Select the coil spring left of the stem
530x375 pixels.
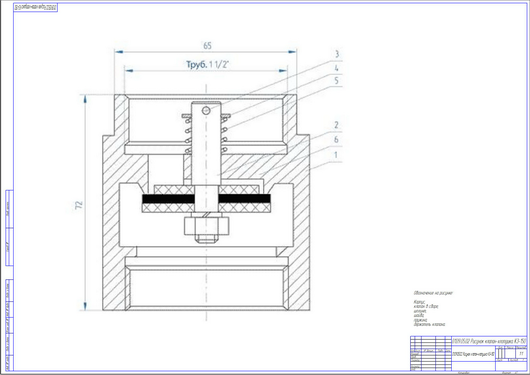point(188,135)
